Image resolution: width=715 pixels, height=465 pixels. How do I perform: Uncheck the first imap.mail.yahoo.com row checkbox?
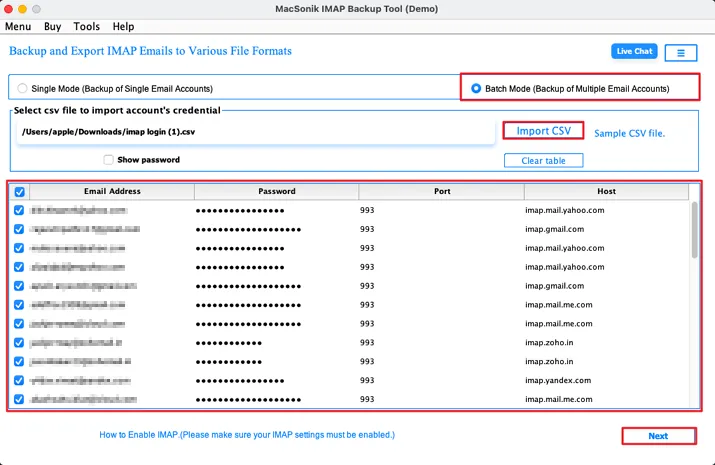point(19,210)
